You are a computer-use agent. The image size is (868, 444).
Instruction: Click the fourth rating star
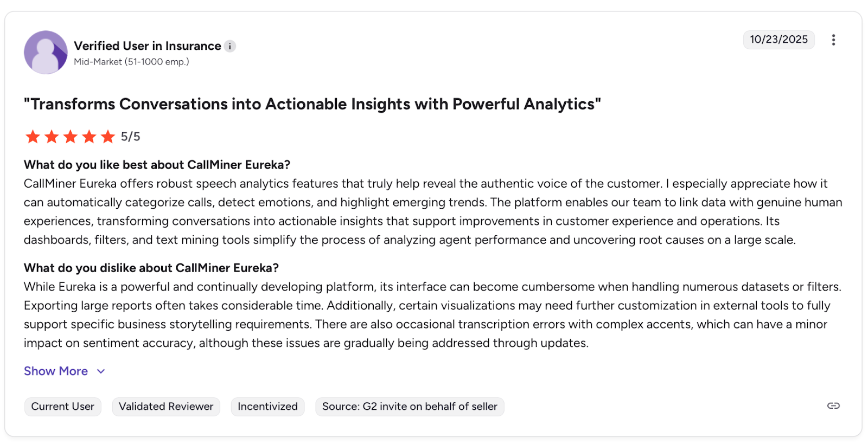tap(89, 137)
